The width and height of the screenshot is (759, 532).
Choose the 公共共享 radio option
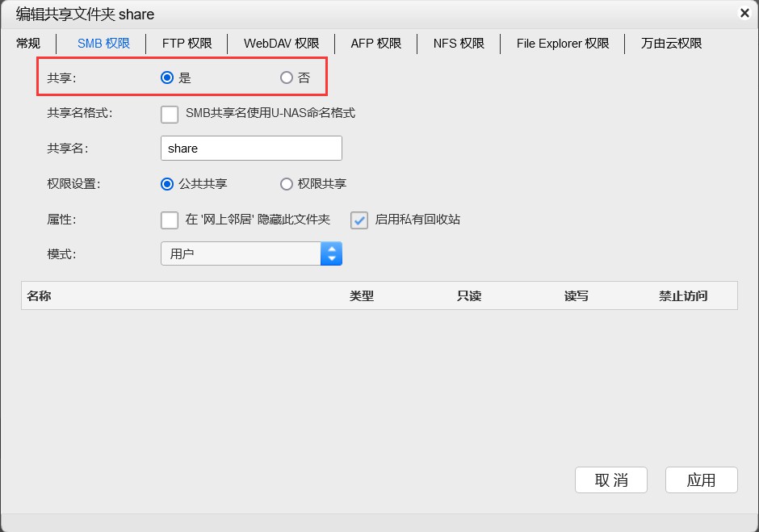168,184
